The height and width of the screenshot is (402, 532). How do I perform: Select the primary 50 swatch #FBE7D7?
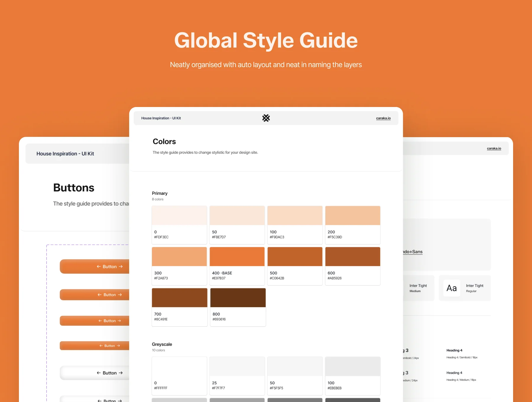(x=237, y=225)
